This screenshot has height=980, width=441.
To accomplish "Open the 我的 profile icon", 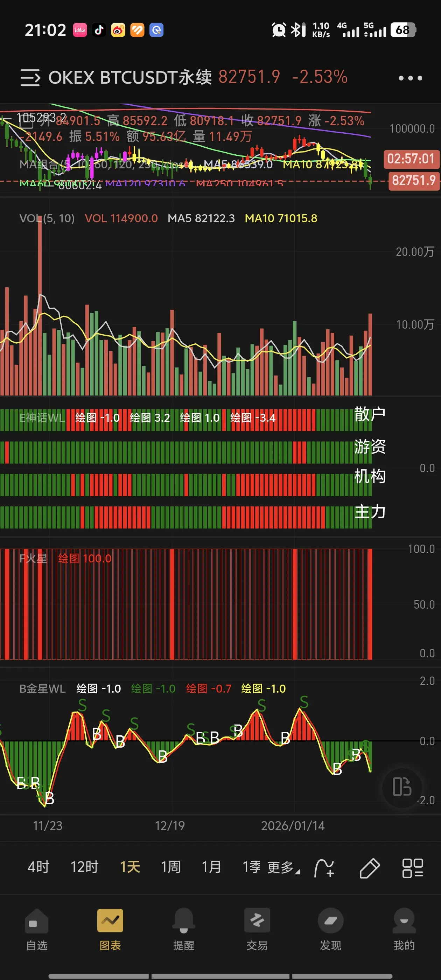I will tap(404, 920).
